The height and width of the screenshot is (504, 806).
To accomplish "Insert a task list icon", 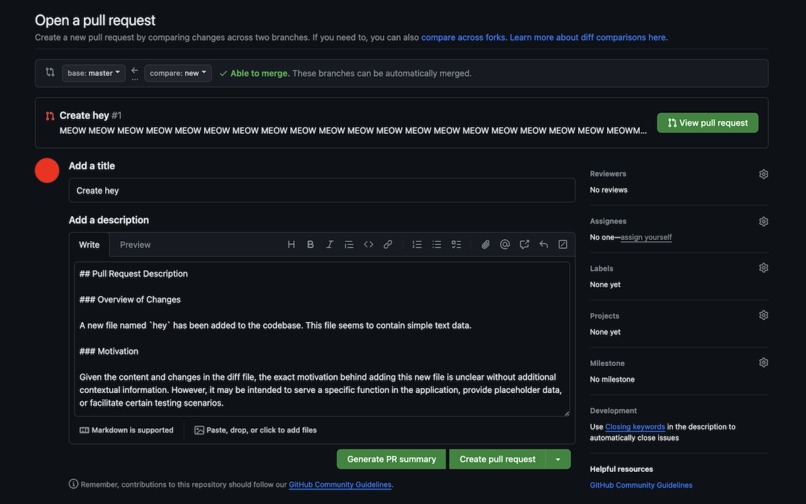I will coord(456,244).
